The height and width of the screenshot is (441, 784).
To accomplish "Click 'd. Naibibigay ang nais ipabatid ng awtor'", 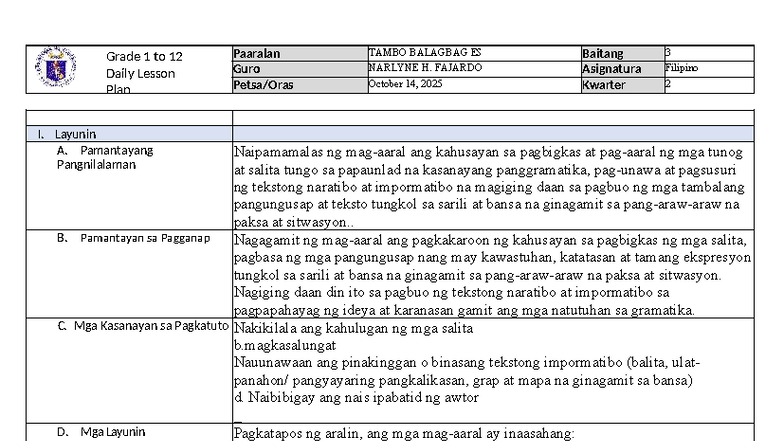I will tap(356, 398).
